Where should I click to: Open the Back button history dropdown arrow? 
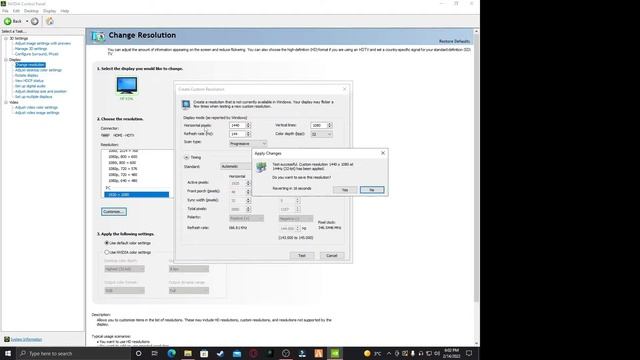27,21
